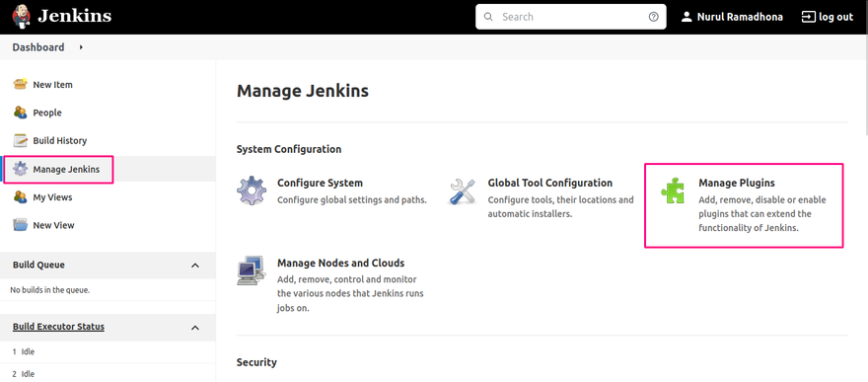Viewport: 868px width, 382px height.
Task: Click executor '2 Idle' row
Action: pos(108,374)
